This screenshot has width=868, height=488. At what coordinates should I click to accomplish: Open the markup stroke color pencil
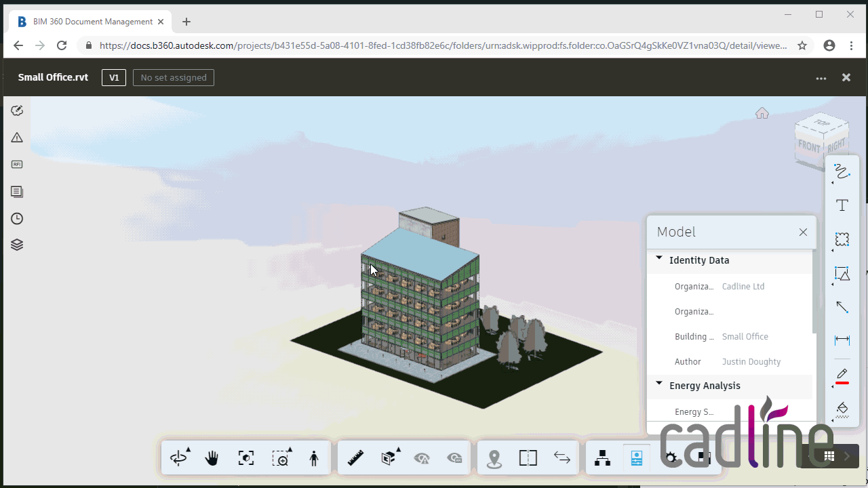842,376
